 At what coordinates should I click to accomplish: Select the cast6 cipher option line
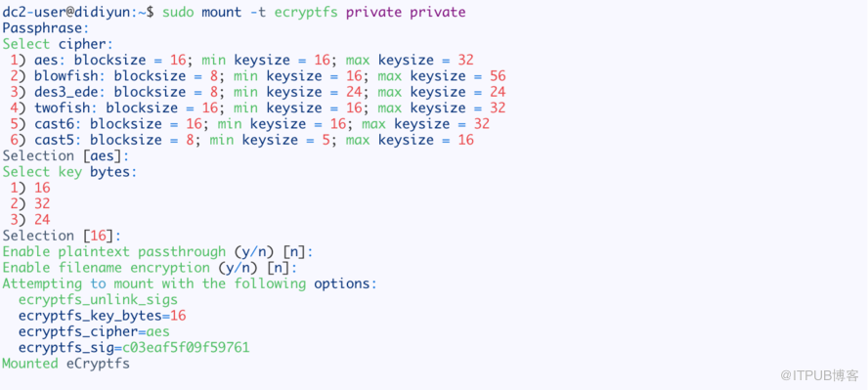click(x=249, y=124)
